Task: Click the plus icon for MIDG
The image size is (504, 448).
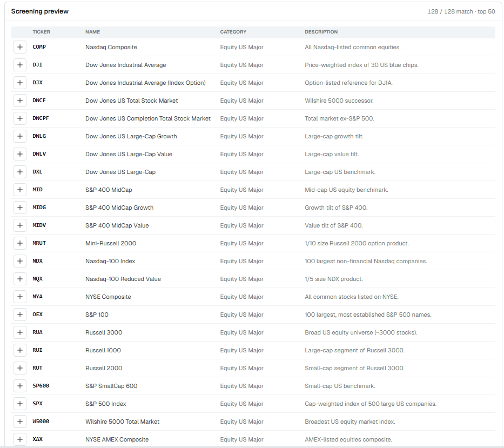Action: [x=20, y=208]
